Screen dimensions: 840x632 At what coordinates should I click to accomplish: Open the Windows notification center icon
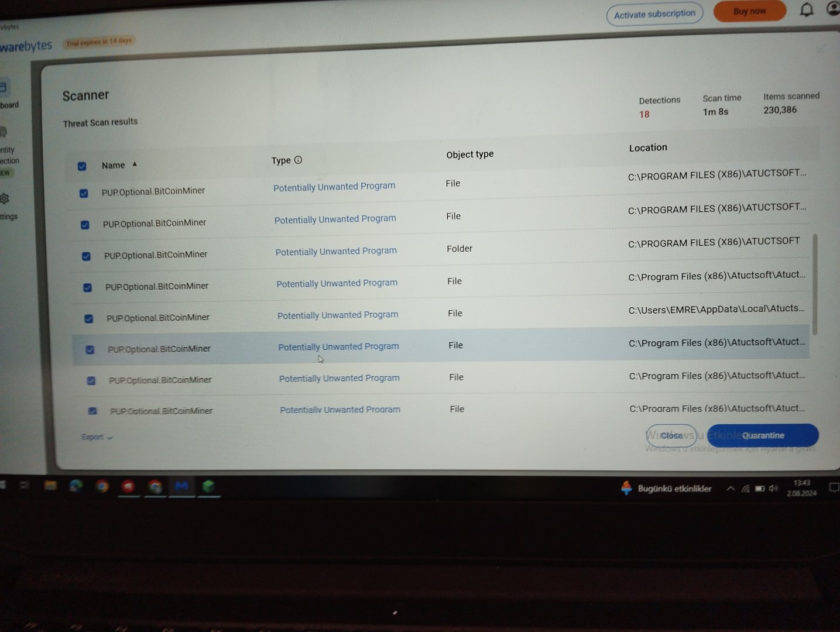tap(834, 487)
